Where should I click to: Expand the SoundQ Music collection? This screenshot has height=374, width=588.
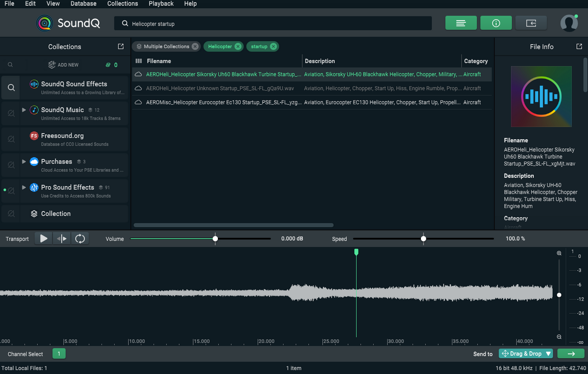pyautogui.click(x=24, y=110)
